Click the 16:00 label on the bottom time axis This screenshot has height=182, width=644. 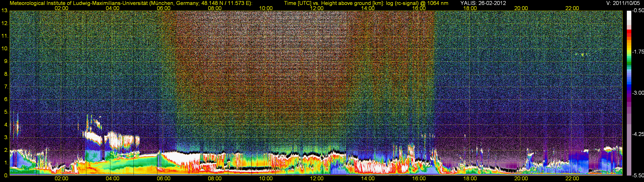(x=419, y=179)
